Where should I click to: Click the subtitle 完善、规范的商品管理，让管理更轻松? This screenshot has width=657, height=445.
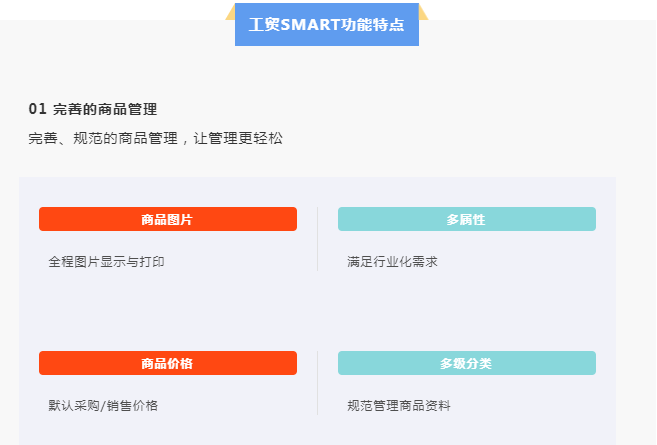click(155, 138)
